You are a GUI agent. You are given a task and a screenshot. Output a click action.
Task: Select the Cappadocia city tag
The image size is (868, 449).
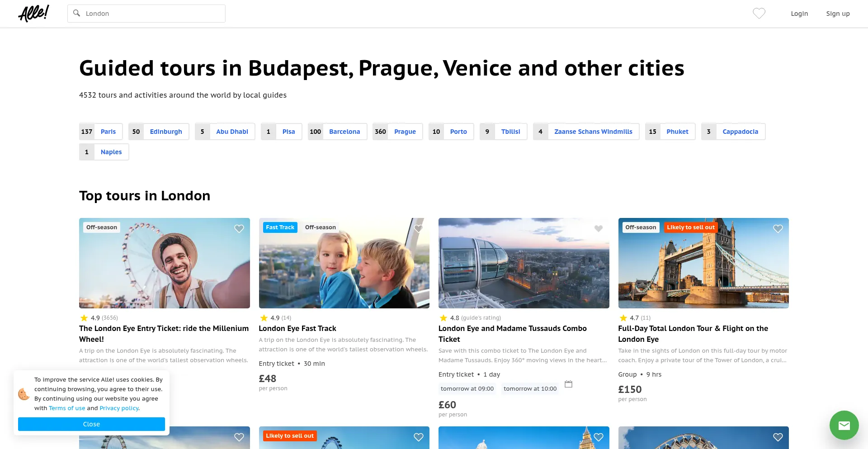click(733, 132)
